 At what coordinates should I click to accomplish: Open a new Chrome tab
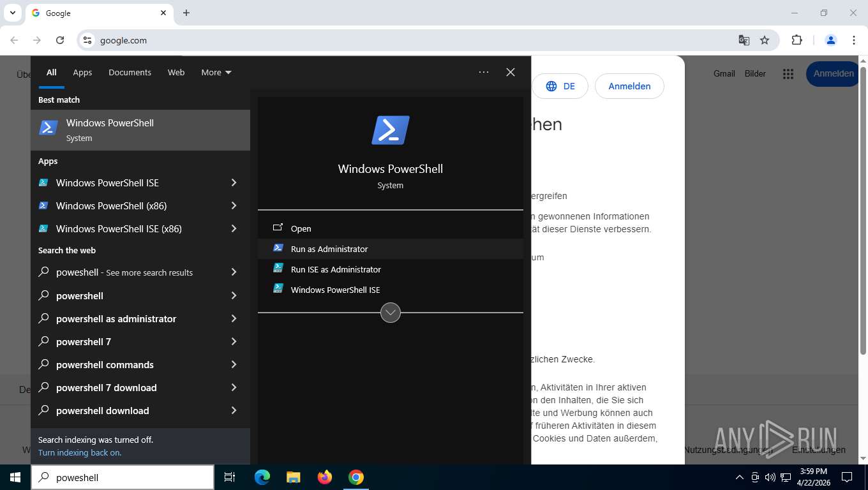(x=186, y=13)
